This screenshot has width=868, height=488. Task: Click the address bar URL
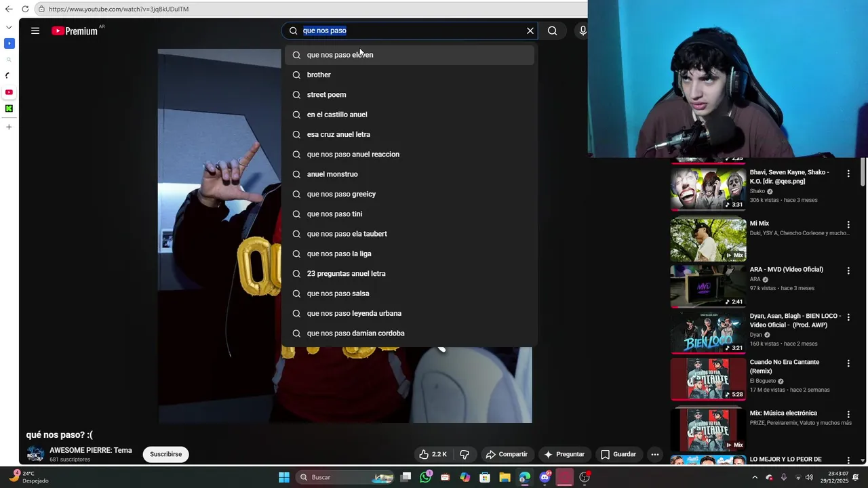click(119, 9)
